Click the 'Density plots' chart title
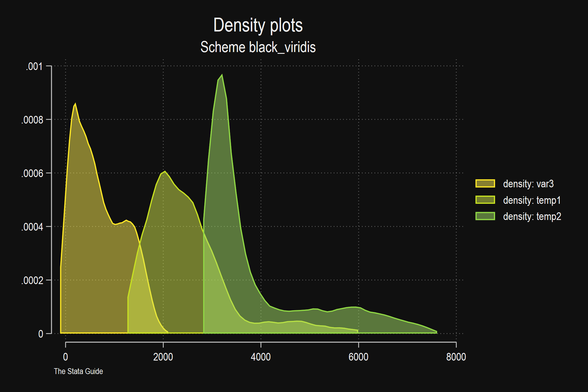 click(258, 25)
